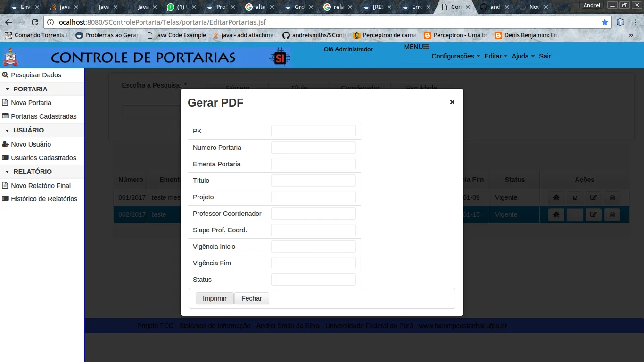Open the Comando Torrents bookmark
Viewport: 644px width, 362px height.
[36, 35]
